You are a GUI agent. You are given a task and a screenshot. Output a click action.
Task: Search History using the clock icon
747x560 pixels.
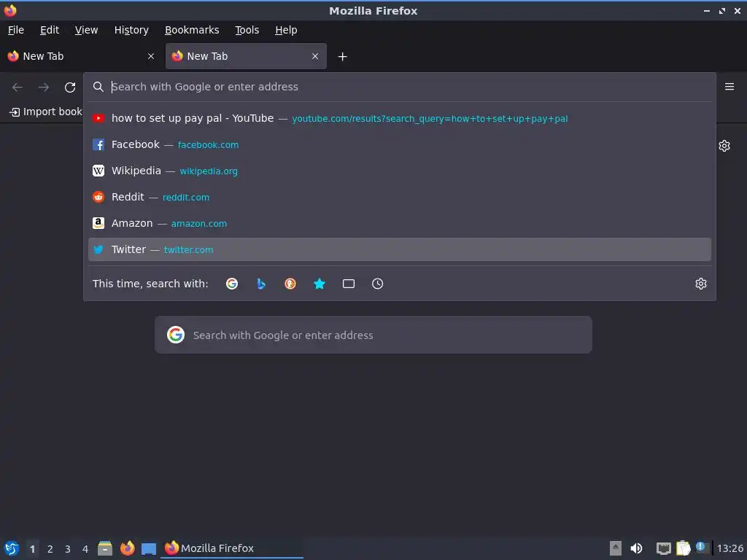point(377,284)
